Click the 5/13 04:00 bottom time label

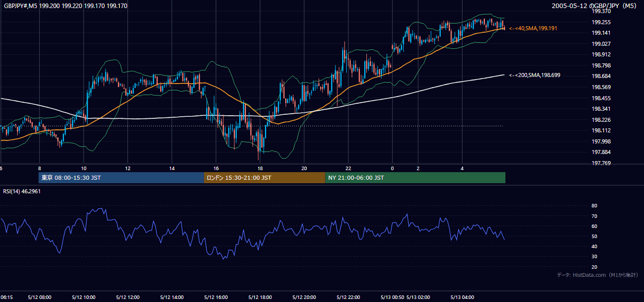[x=462, y=297]
